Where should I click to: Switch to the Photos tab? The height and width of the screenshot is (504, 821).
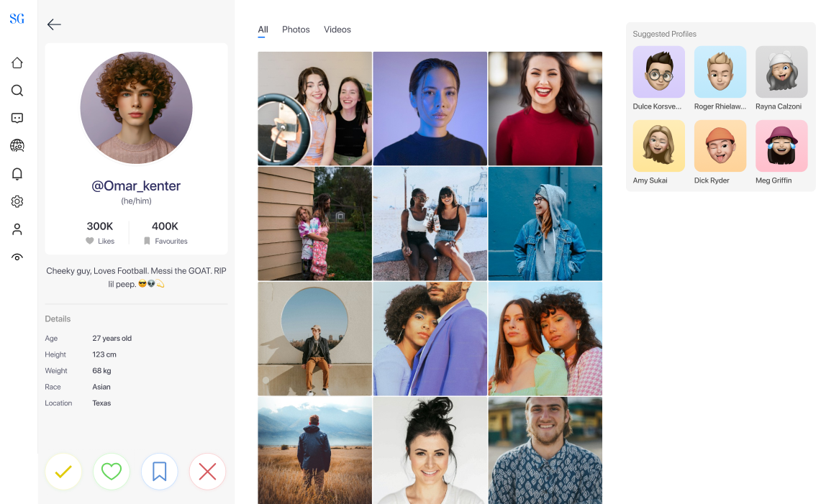click(296, 29)
